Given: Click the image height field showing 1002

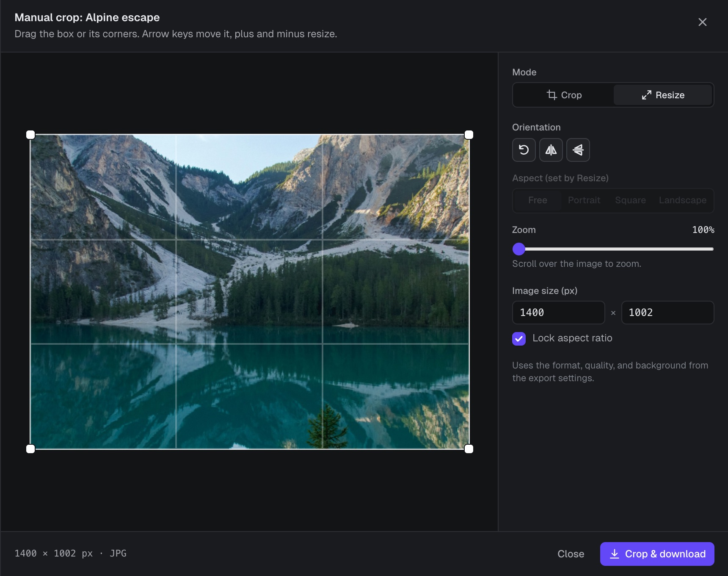Looking at the screenshot, I should (667, 313).
